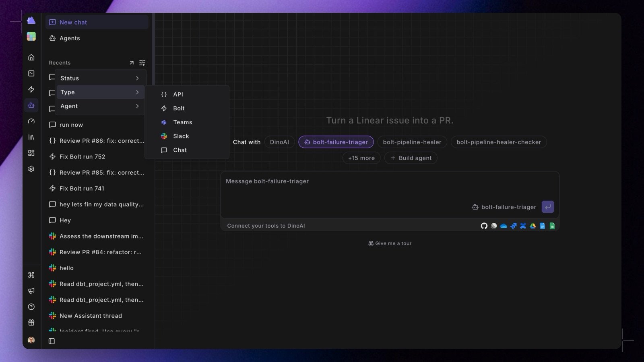Open the colorful workspace grid icon
The width and height of the screenshot is (644, 362).
click(x=31, y=36)
